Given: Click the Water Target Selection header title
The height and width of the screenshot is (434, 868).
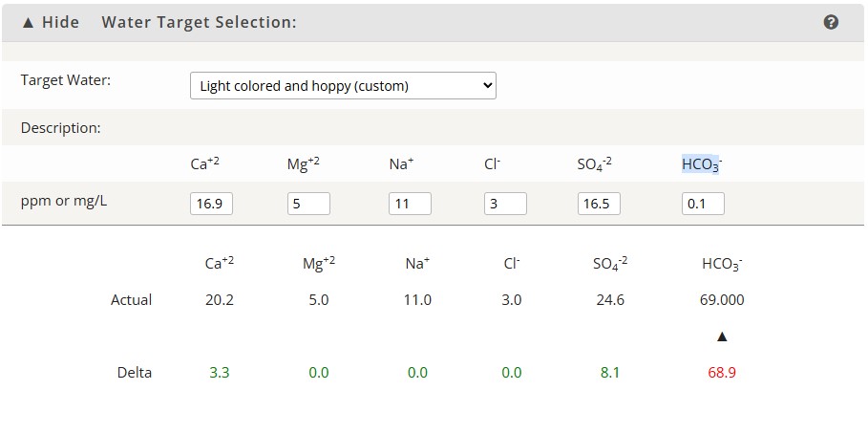Looking at the screenshot, I should (200, 22).
